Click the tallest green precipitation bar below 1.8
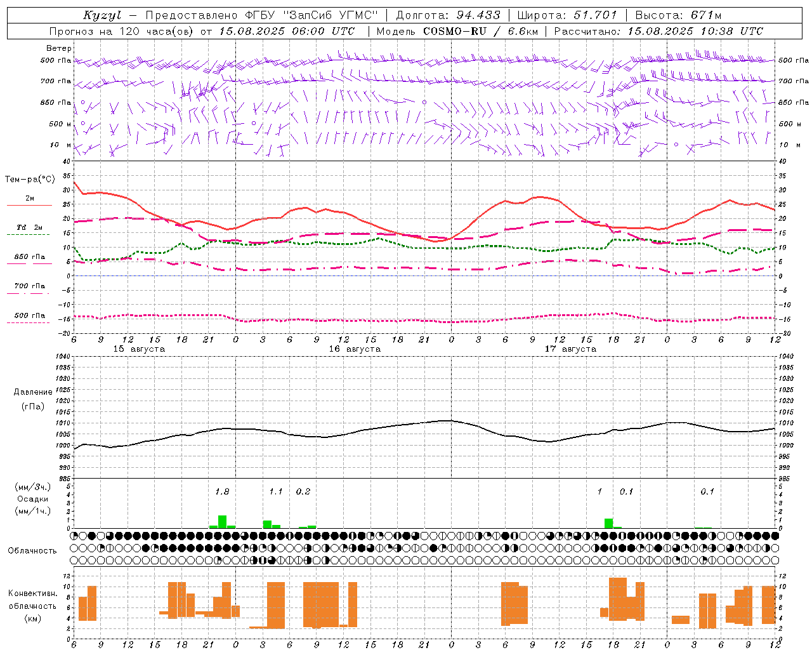 click(x=222, y=522)
